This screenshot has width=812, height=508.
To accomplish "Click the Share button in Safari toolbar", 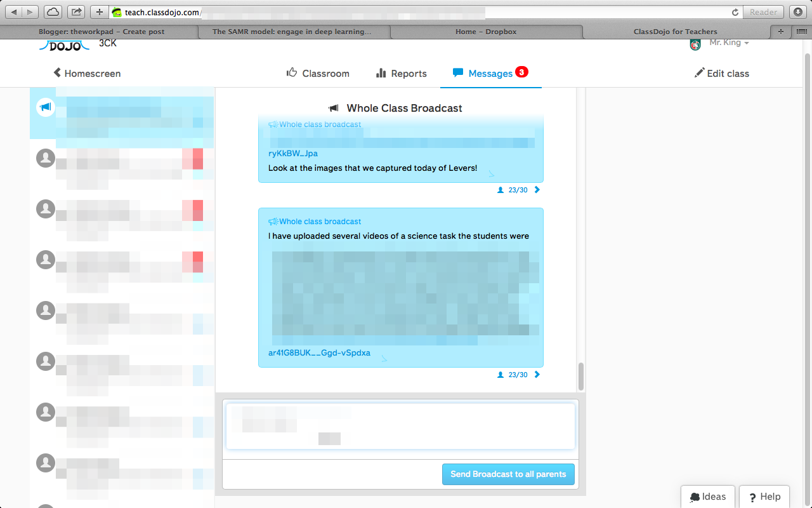I will [x=76, y=12].
